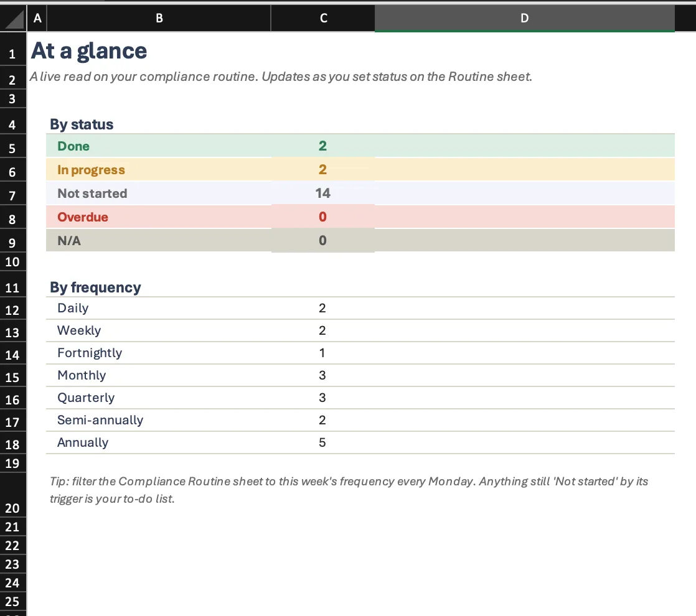Select the Done count value 2
The width and height of the screenshot is (696, 616).
tap(322, 146)
